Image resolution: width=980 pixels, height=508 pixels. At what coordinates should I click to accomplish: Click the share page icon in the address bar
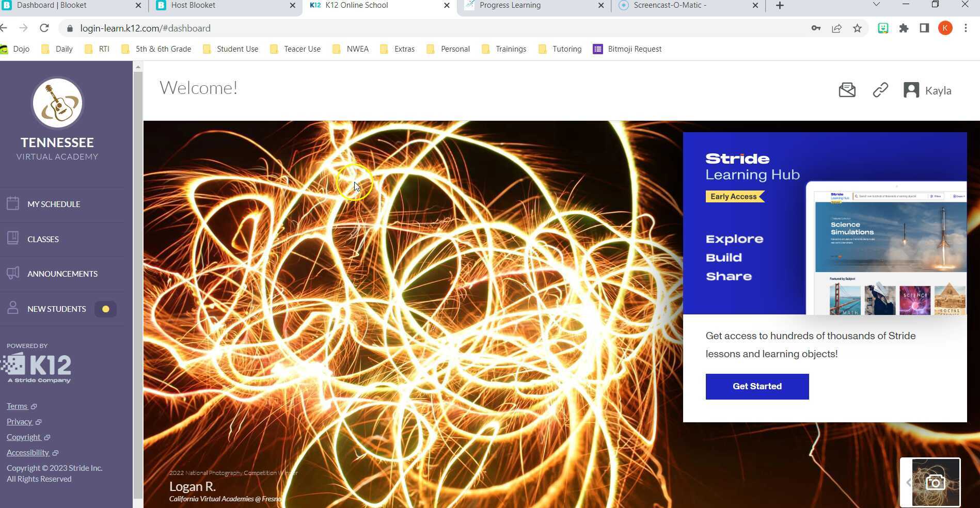coord(836,28)
